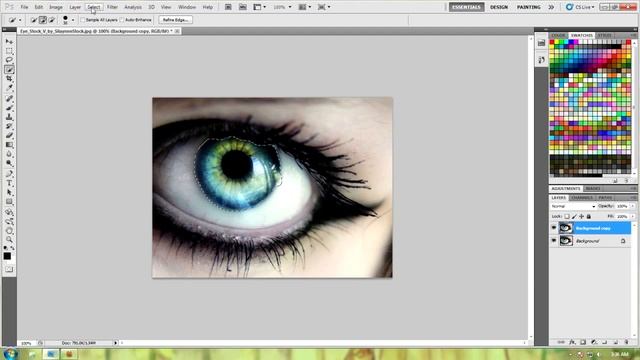Toggle Lock Image Pixels brush icon
This screenshot has height=360, width=640.
click(x=574, y=216)
